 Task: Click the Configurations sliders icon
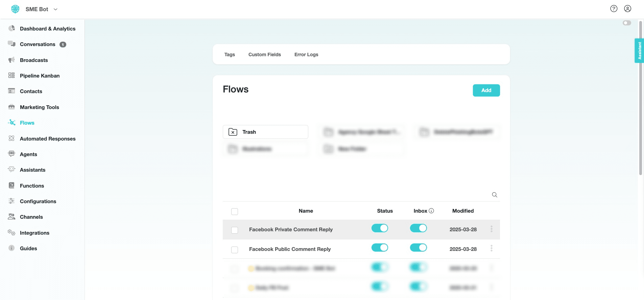point(12,201)
